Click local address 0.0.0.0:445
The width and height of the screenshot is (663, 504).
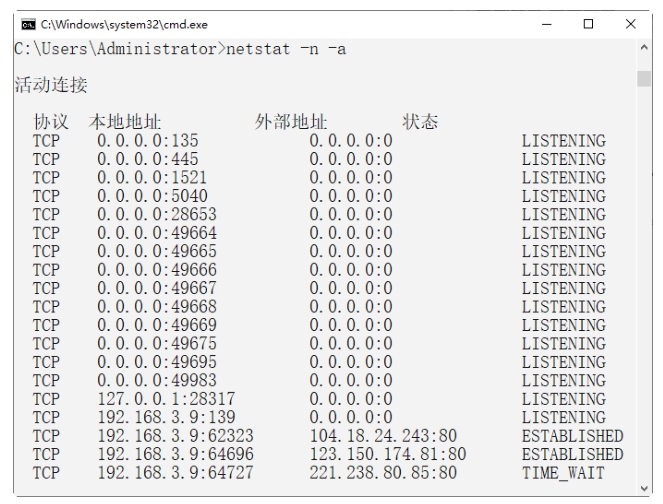(148, 159)
